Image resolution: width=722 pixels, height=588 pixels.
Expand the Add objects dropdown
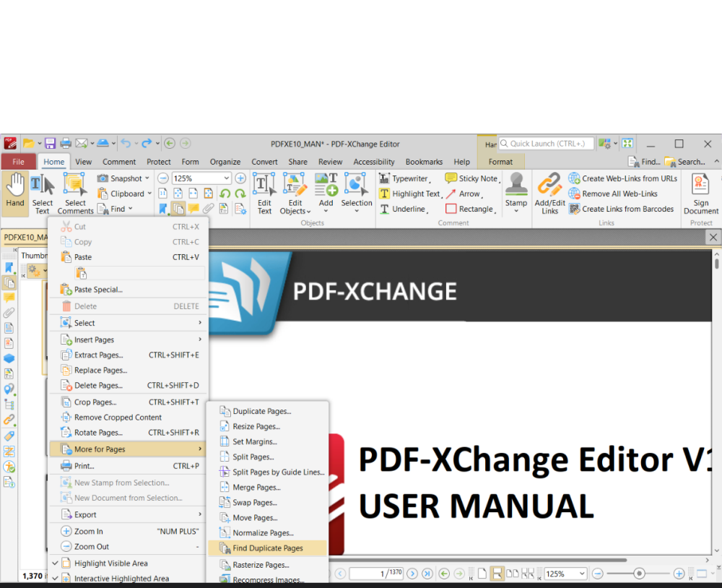(x=326, y=211)
